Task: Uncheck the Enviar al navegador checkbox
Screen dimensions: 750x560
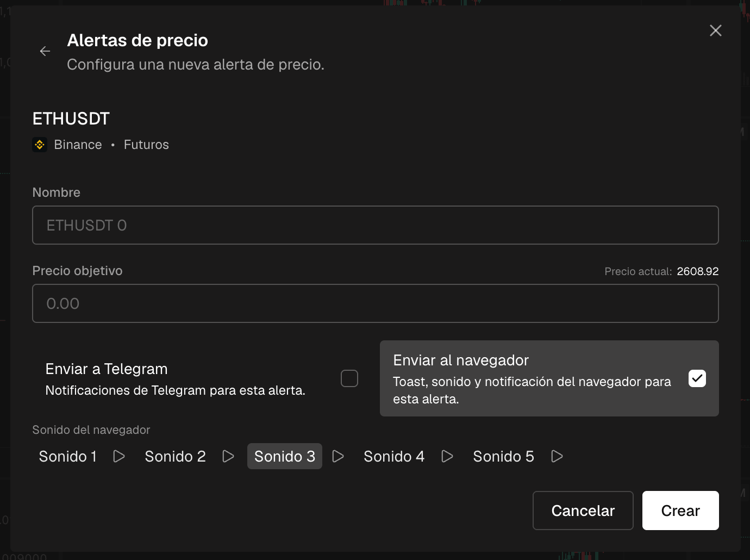Action: (x=697, y=378)
